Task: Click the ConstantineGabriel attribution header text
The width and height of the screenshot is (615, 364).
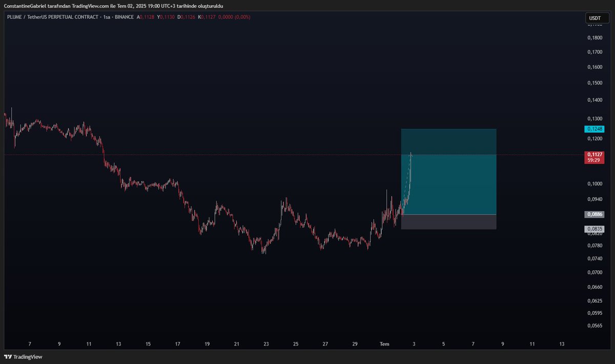Action: pos(113,6)
